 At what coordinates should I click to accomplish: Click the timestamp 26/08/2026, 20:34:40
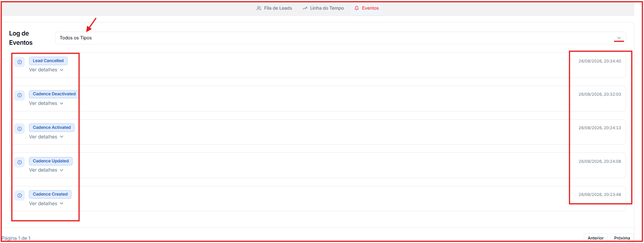coord(600,61)
